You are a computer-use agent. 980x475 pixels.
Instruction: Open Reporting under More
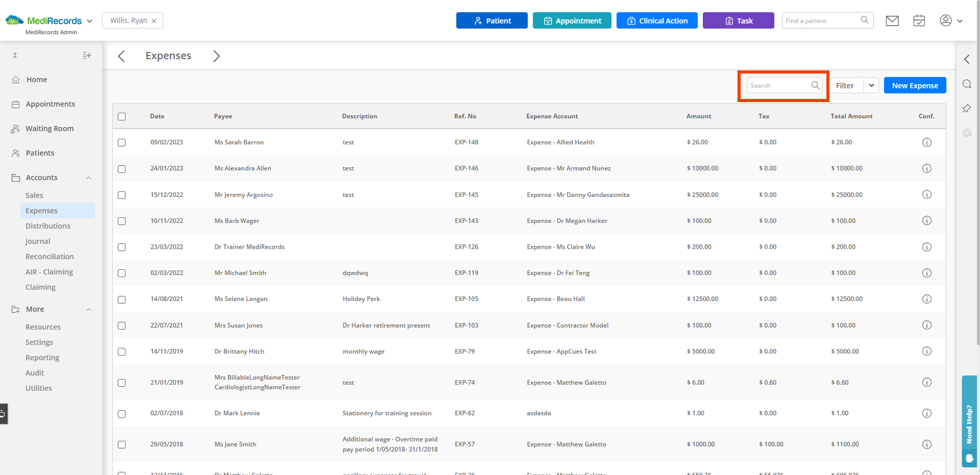[x=42, y=357]
